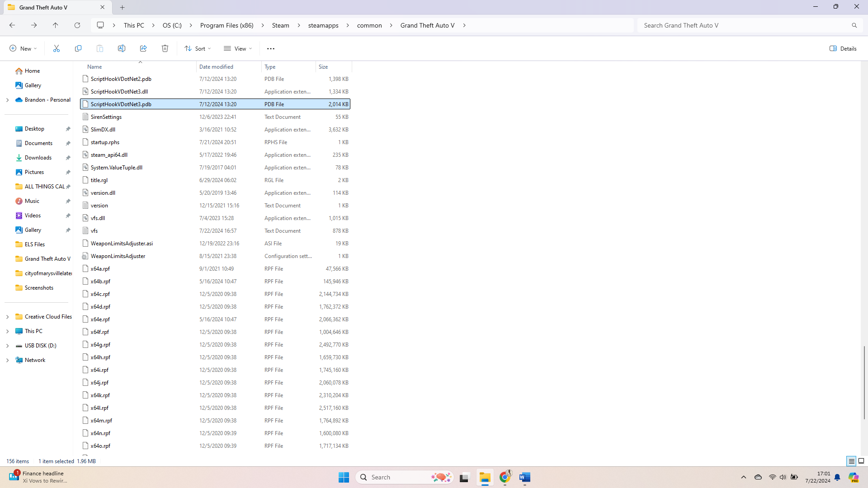868x488 pixels.
Task: Click the Refresh button in navigation bar
Action: (x=77, y=25)
